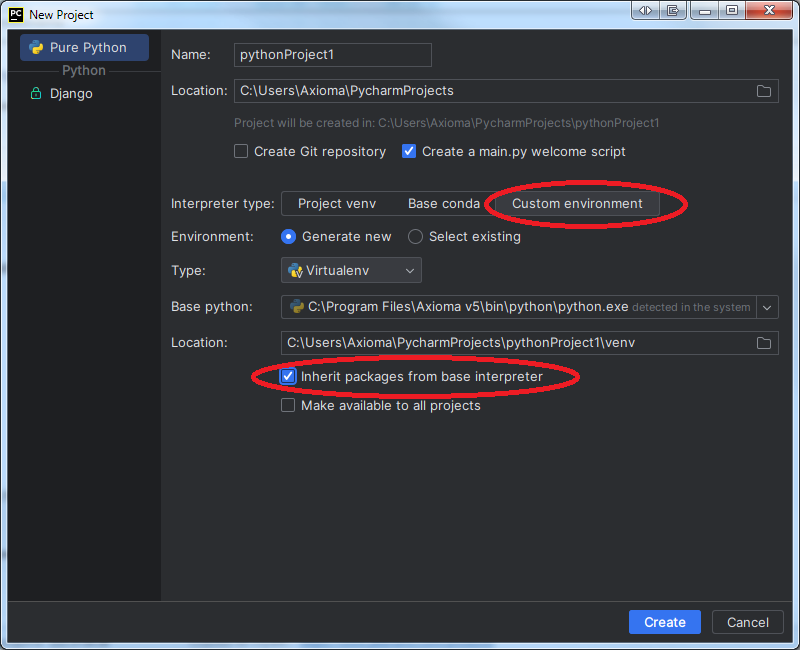Click the Virtualenv icon in Type dropdown
This screenshot has width=800, height=650.
click(295, 270)
